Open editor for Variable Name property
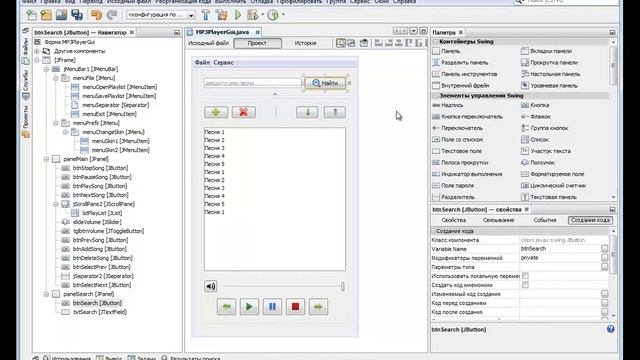 (x=604, y=249)
